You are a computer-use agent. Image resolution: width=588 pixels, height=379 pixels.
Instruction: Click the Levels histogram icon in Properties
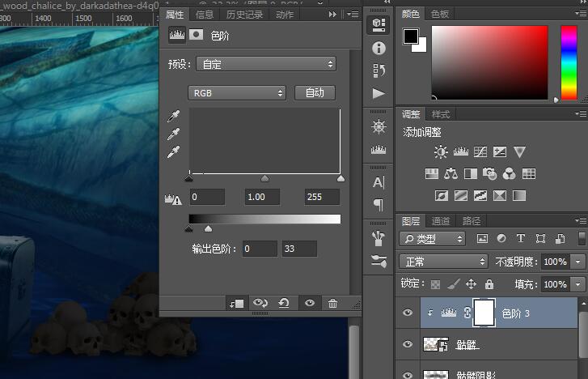tap(176, 35)
